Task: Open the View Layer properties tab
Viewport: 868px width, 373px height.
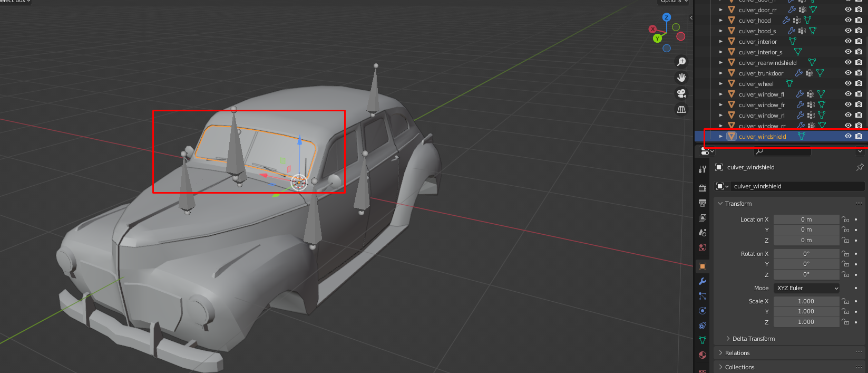Action: (703, 218)
